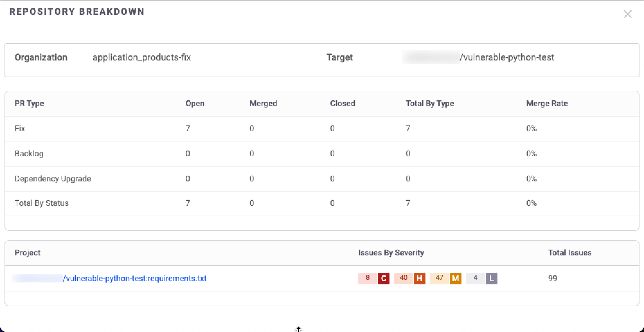Click the application_products-fix organization value
Image resolution: width=644 pixels, height=332 pixels.
(x=142, y=58)
